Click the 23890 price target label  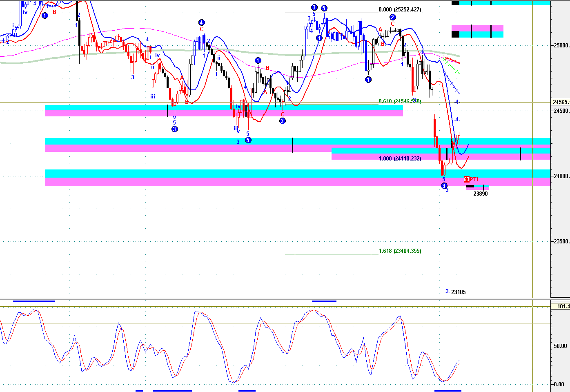click(480, 194)
